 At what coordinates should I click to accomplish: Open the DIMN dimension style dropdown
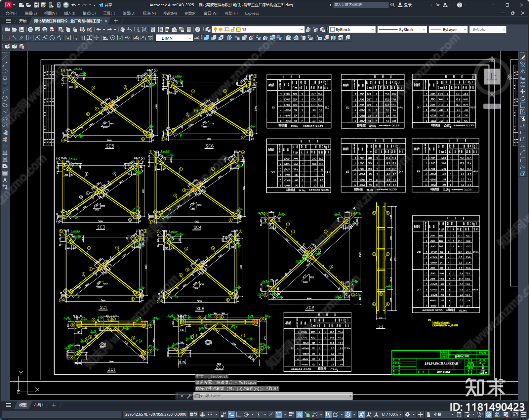click(x=174, y=38)
